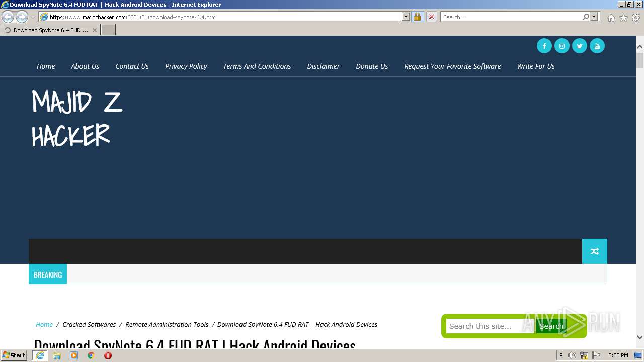Open the Windows Start button

(14, 355)
